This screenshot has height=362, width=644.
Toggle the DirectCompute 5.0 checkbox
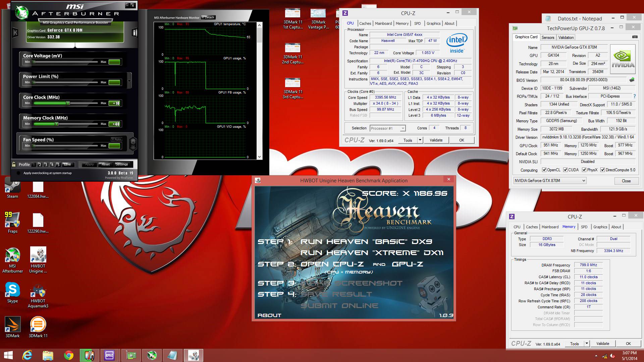tap(602, 170)
